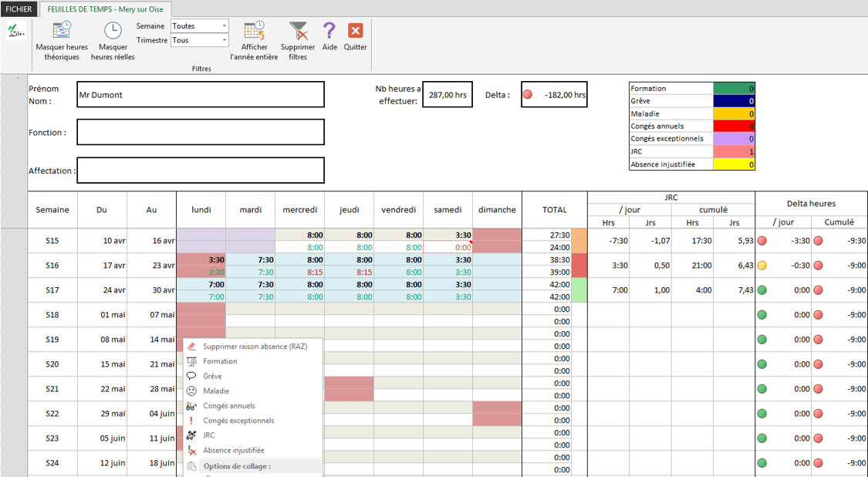Click the Prénom Nom field with Mr Dumont

tap(201, 95)
